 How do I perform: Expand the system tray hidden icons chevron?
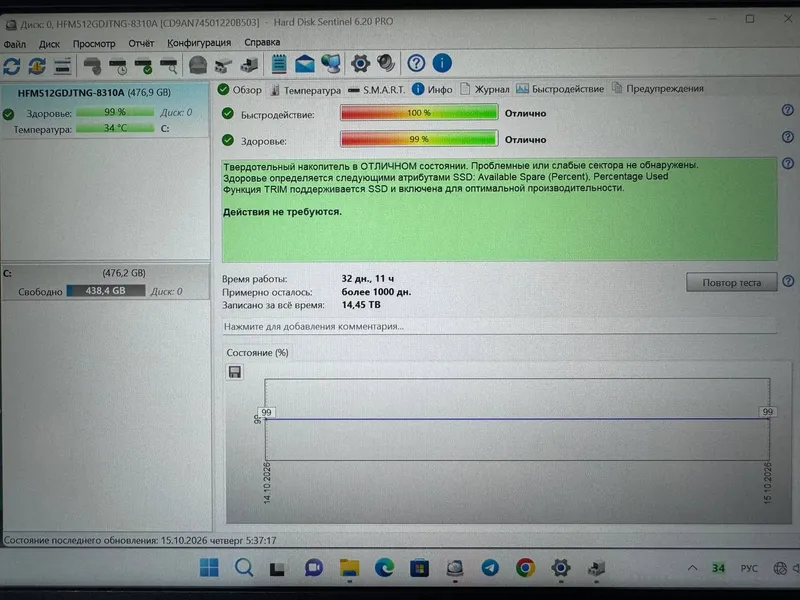coord(692,568)
